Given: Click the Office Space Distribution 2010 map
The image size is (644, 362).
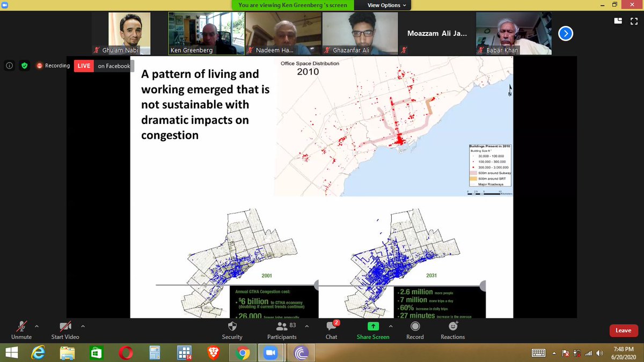Looking at the screenshot, I should tap(393, 127).
